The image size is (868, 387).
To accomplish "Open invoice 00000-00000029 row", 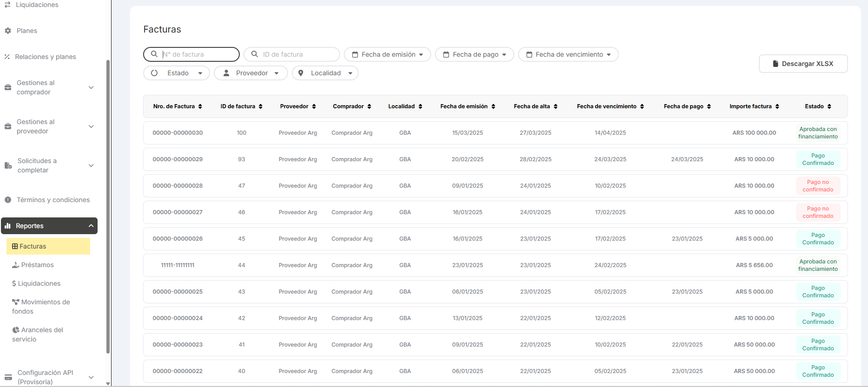I will coord(178,159).
